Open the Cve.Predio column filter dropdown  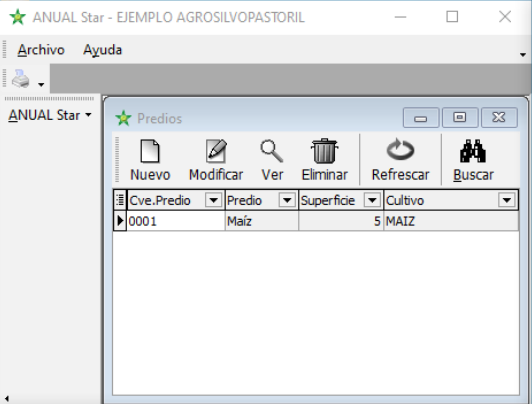pos(213,200)
